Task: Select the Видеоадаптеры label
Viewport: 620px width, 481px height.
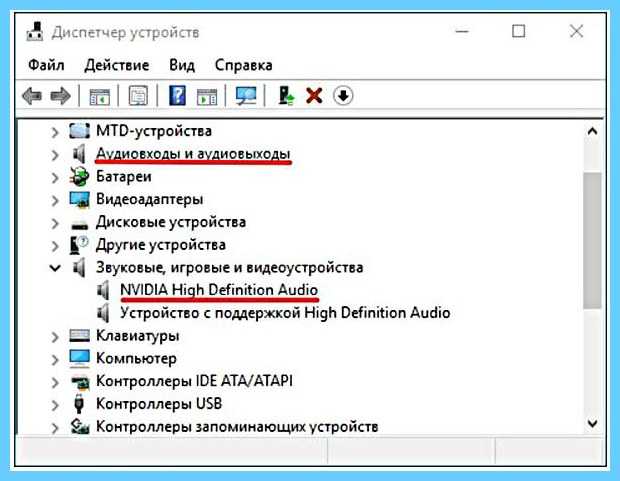Action: [149, 199]
